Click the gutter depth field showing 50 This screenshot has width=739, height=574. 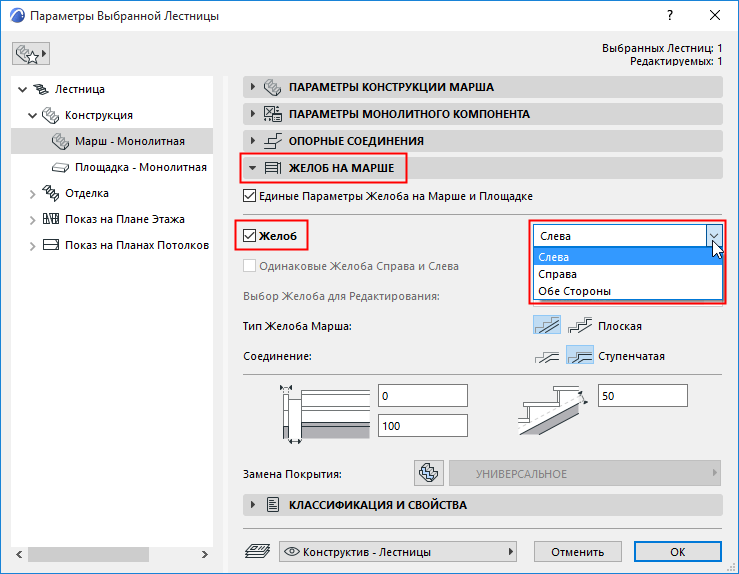(642, 395)
